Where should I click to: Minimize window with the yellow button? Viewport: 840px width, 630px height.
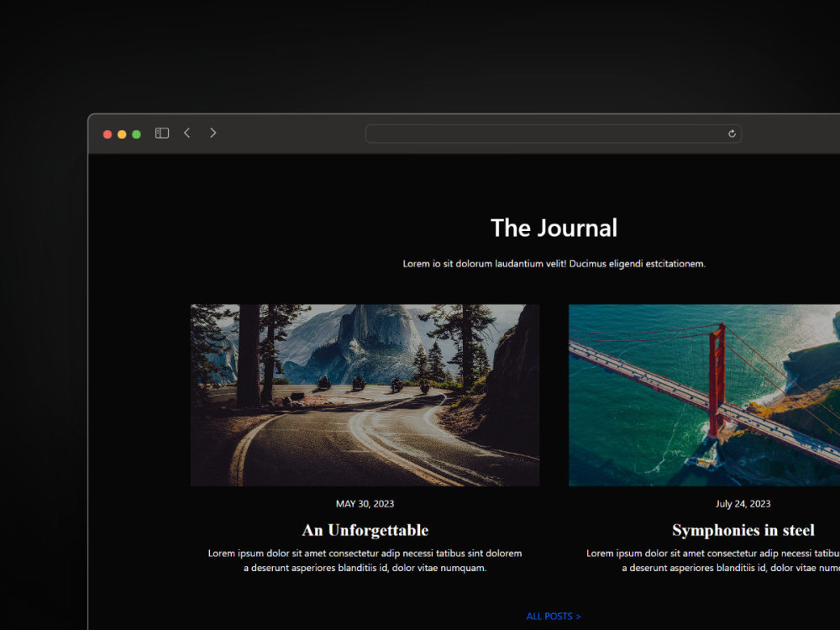click(x=122, y=134)
